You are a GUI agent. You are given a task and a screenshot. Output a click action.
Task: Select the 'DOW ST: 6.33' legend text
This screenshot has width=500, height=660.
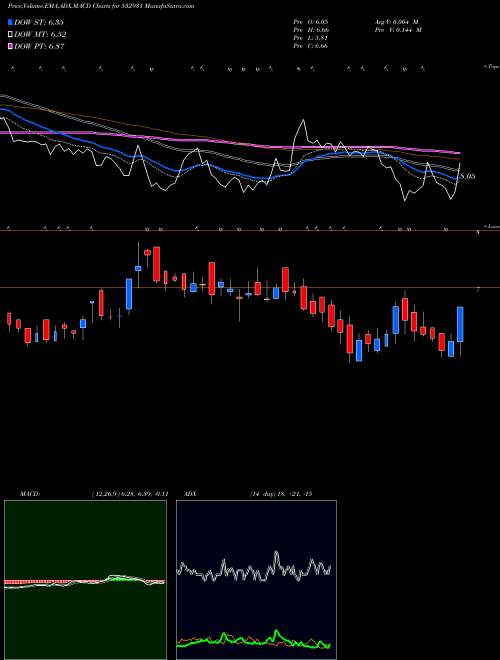point(39,22)
